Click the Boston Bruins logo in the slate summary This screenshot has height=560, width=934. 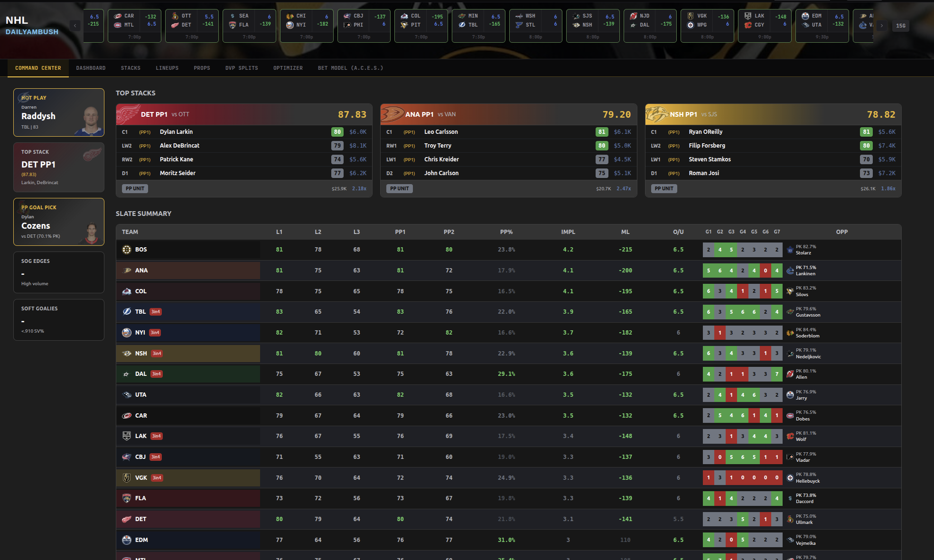126,249
